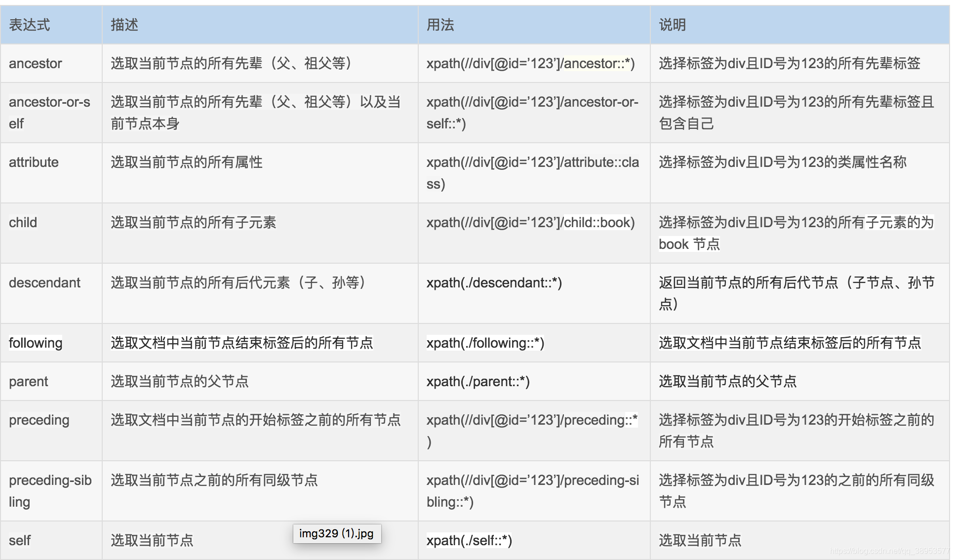Select the following expression cell

click(36, 343)
